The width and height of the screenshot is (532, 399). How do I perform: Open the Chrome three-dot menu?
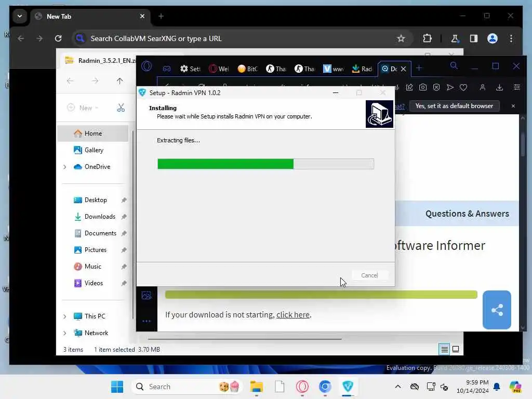pyautogui.click(x=511, y=38)
